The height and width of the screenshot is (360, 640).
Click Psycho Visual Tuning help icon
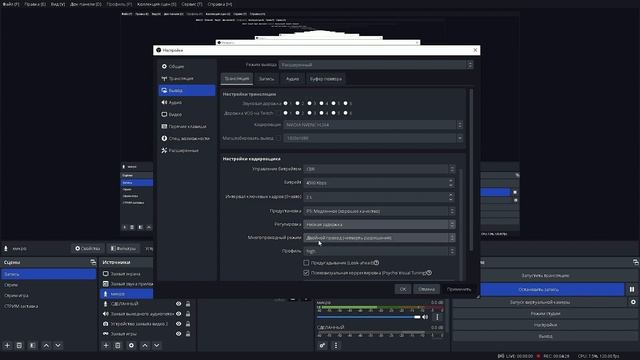pyautogui.click(x=429, y=272)
